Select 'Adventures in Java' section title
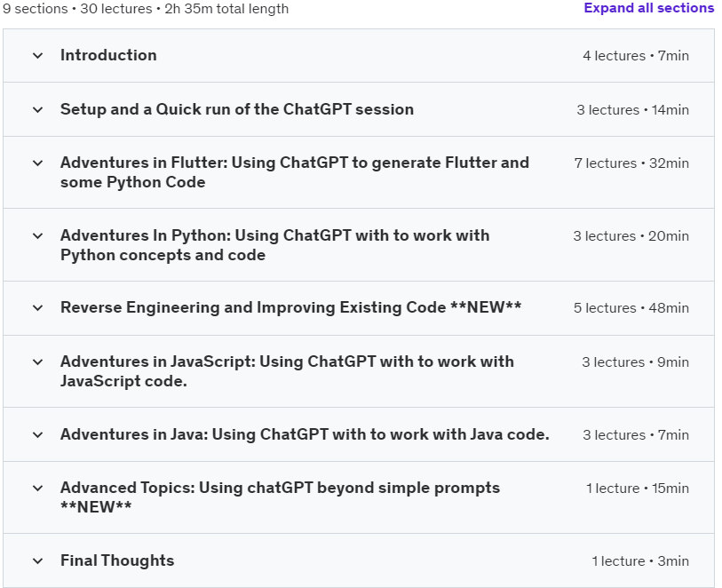 [305, 434]
